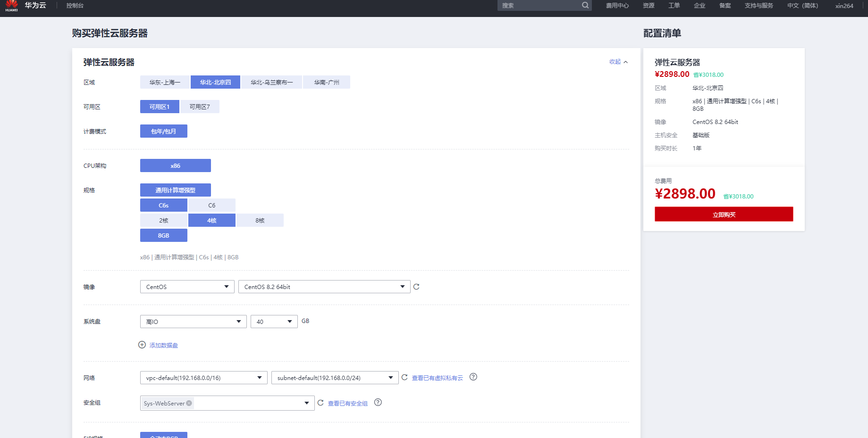The image size is (868, 438).
Task: Open the 中文(简体) language menu
Action: click(x=803, y=6)
